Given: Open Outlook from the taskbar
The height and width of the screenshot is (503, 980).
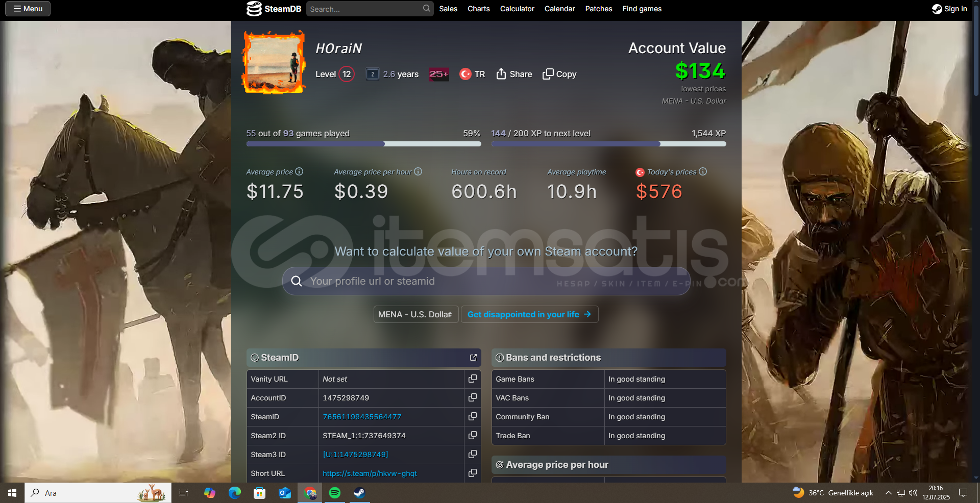Looking at the screenshot, I should (x=284, y=493).
